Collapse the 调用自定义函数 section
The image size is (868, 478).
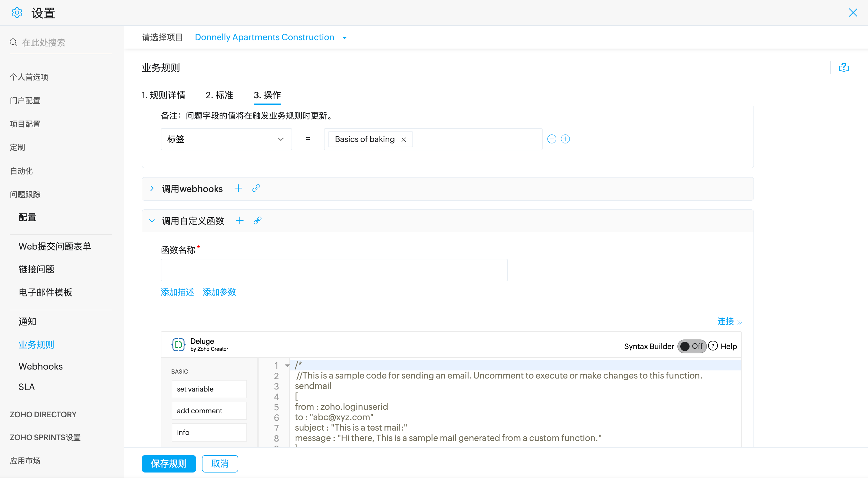pyautogui.click(x=152, y=221)
